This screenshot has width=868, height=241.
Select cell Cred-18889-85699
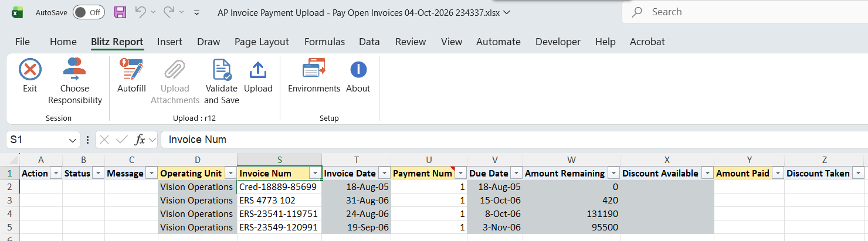[x=279, y=187]
